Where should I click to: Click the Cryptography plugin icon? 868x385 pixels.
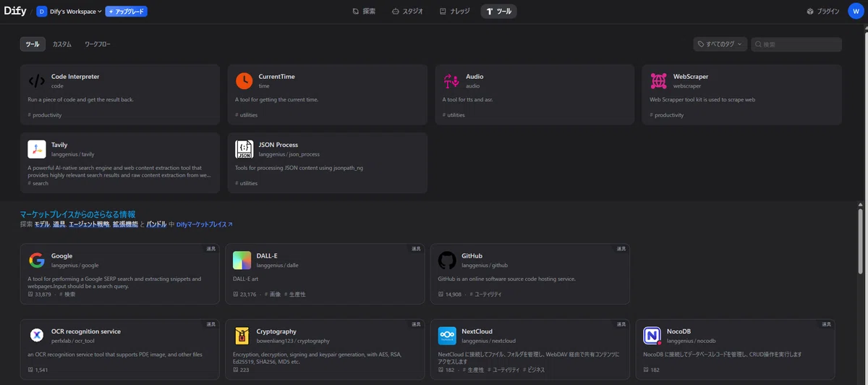click(242, 336)
